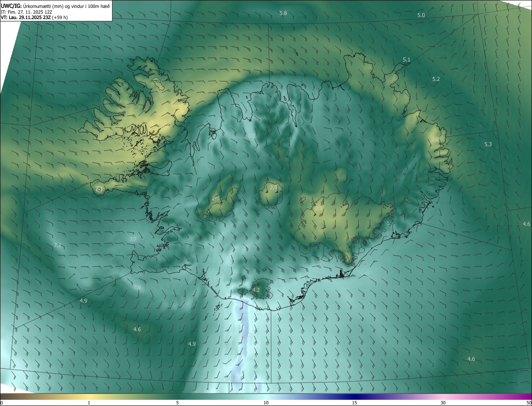Viewport: 532px width, 406px height.
Task: Click the 5.8 value north of Iceland
Action: [283, 13]
